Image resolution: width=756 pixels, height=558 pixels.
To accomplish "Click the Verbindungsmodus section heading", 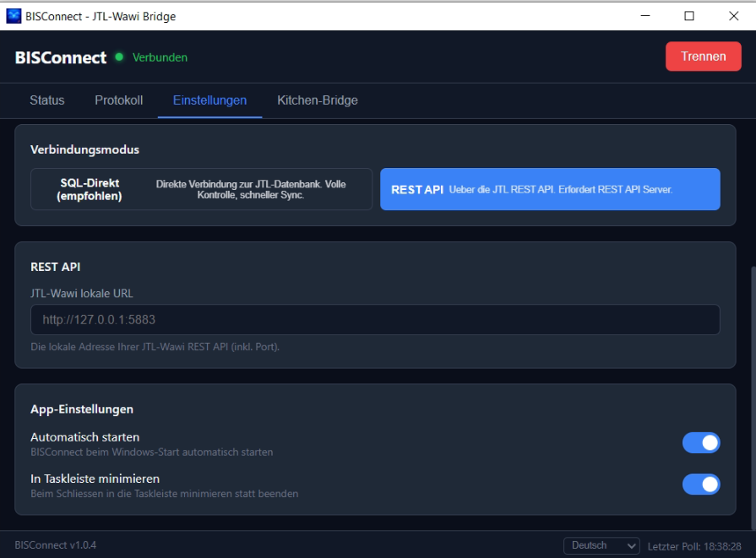I will click(84, 150).
